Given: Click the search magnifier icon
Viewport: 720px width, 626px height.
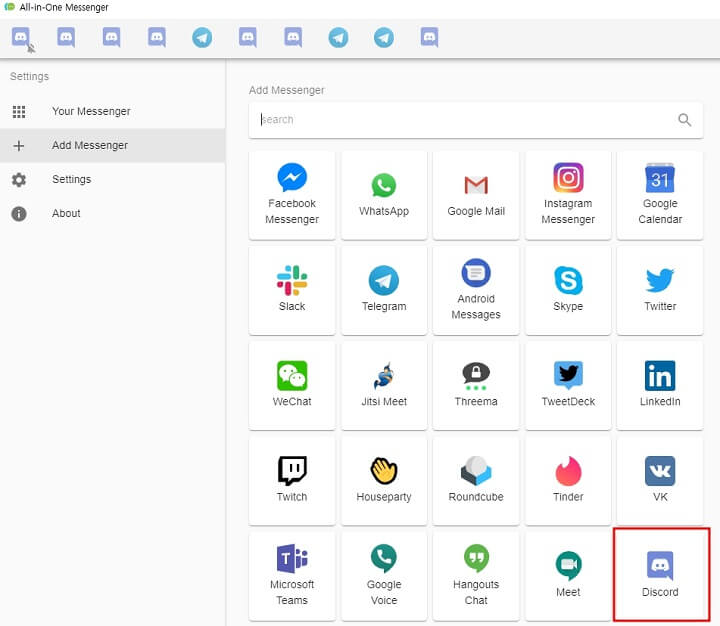Looking at the screenshot, I should 684,120.
